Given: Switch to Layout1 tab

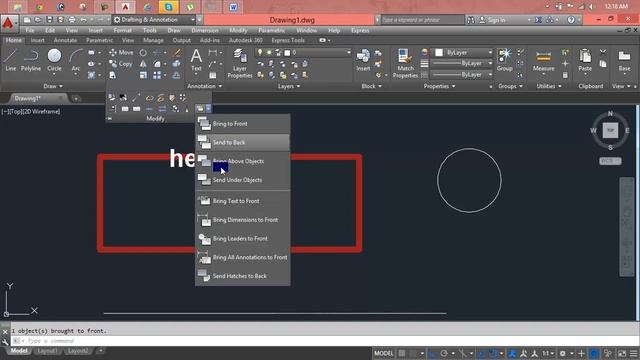Looking at the screenshot, I should point(47,351).
